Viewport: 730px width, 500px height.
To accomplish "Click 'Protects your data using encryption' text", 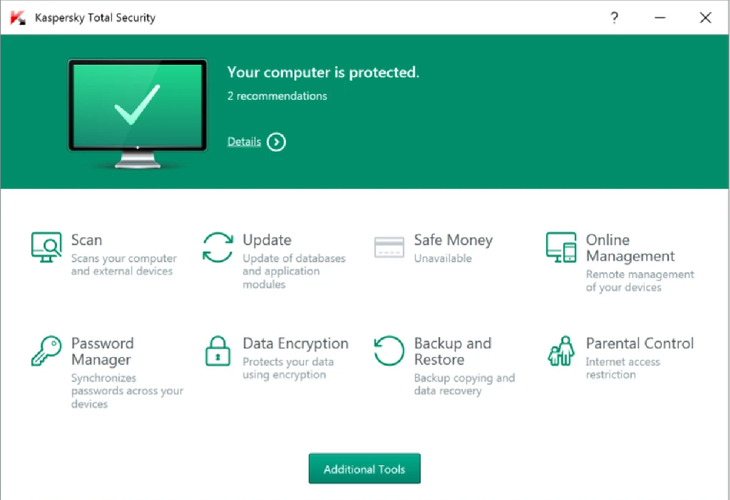I will click(x=288, y=368).
